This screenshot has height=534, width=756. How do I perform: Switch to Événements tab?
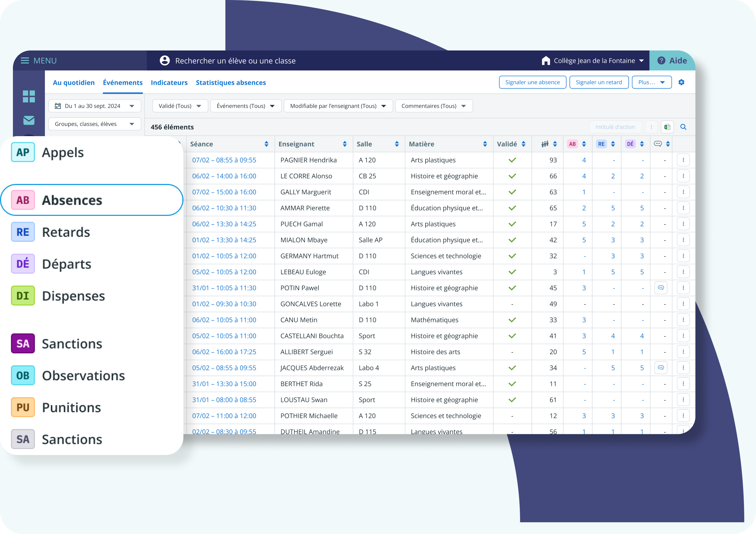[123, 83]
